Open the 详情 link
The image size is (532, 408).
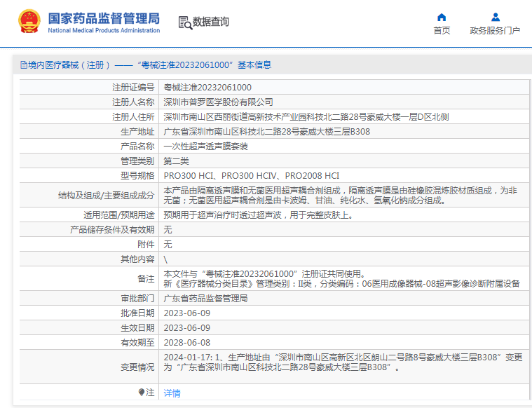pos(172,393)
